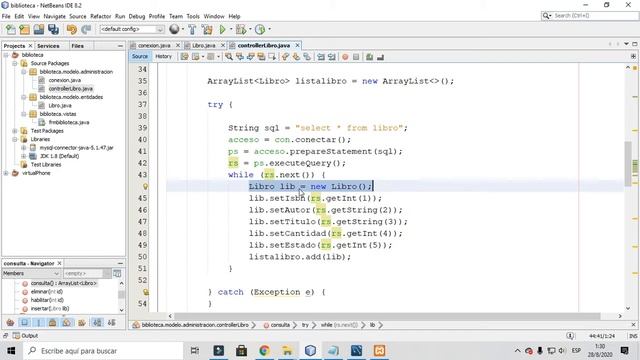Screen dimensions: 640x360
Task: Expand the virtualPhone project node
Action: (x=6, y=173)
